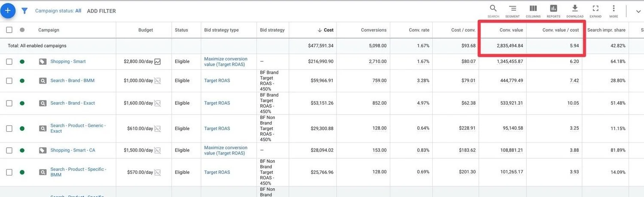Select the Shopping - Smart row checkbox

[x=9, y=62]
